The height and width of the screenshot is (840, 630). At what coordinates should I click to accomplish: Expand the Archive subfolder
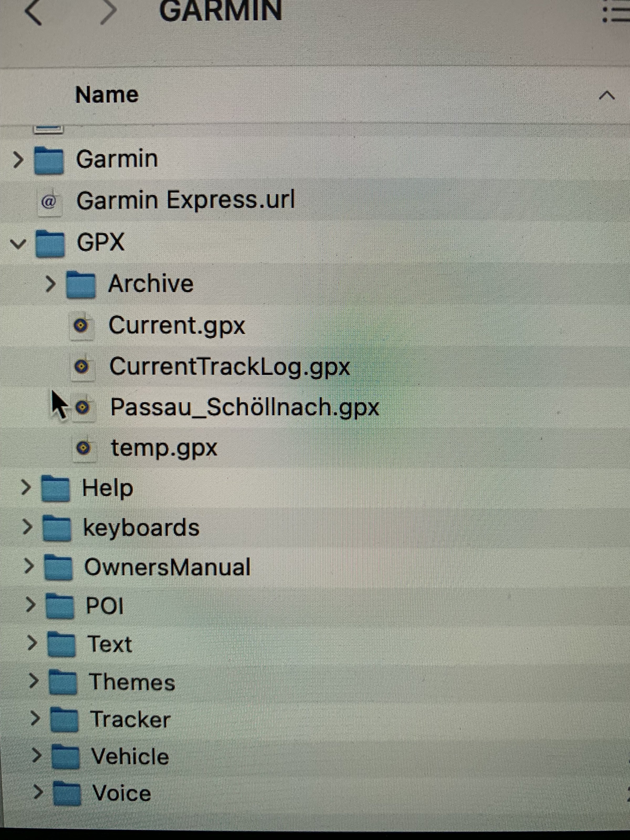click(50, 284)
